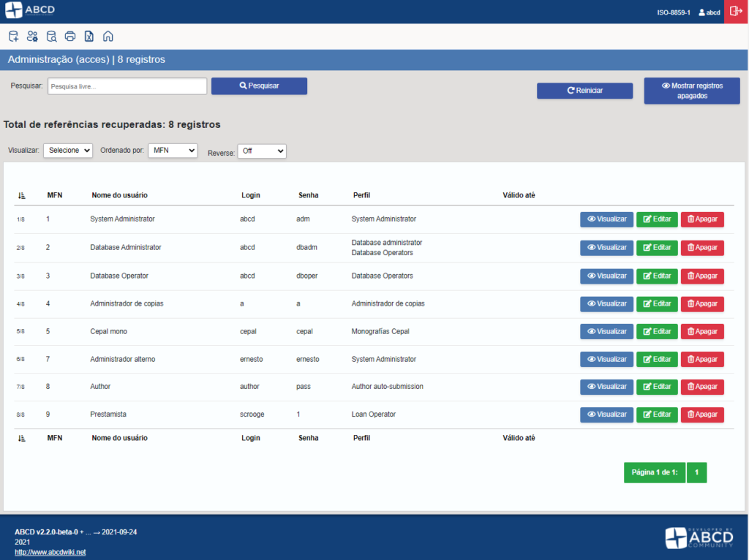
Task: Click the dbadm password cell
Action: click(x=306, y=247)
